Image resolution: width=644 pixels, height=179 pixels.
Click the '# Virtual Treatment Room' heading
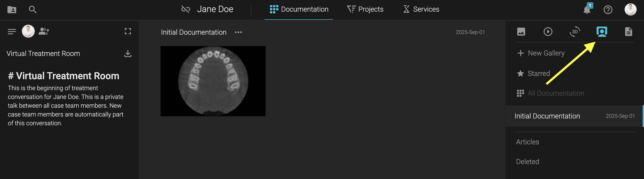pyautogui.click(x=63, y=76)
